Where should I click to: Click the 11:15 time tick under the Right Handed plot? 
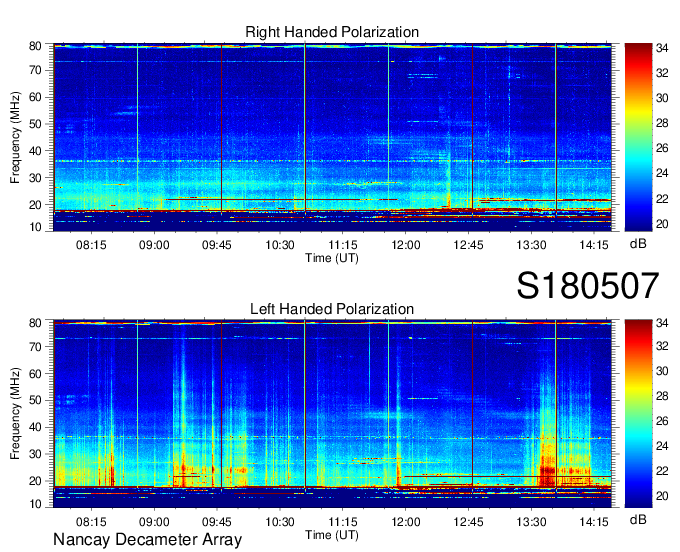coord(343,245)
